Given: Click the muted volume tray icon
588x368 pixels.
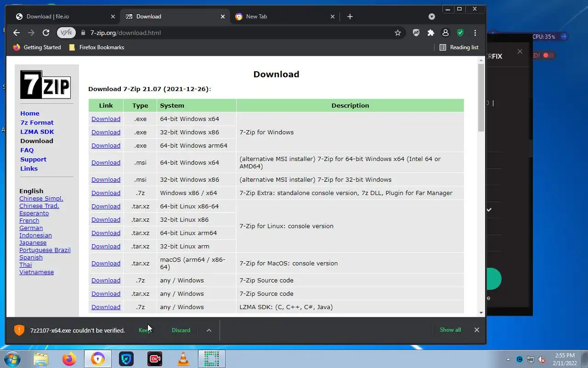Looking at the screenshot, I should pos(542,359).
